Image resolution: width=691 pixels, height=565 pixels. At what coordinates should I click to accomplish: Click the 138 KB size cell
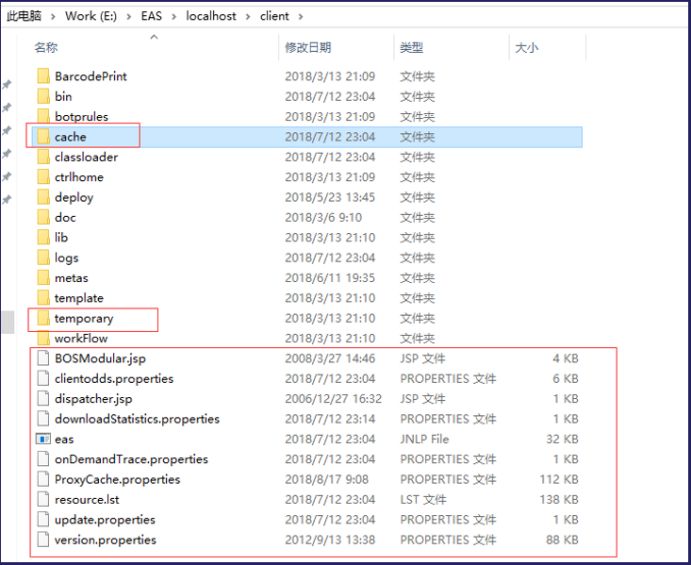[559, 499]
